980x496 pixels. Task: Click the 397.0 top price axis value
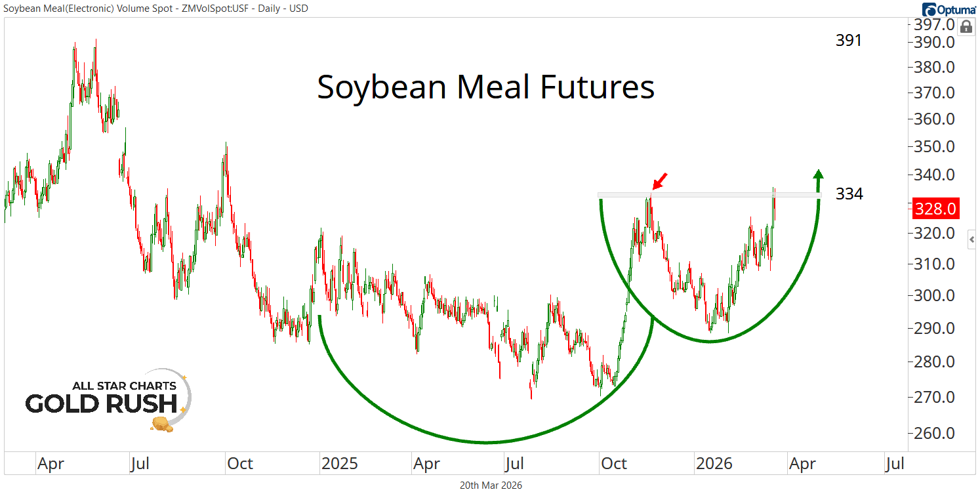[x=935, y=26]
